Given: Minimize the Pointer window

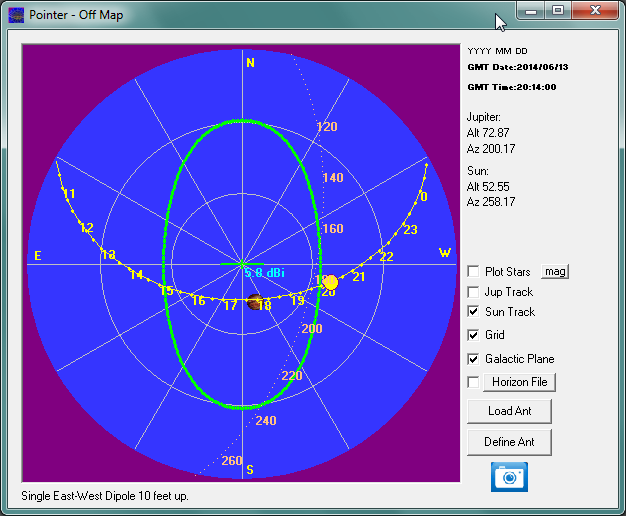Looking at the screenshot, I should pos(532,10).
